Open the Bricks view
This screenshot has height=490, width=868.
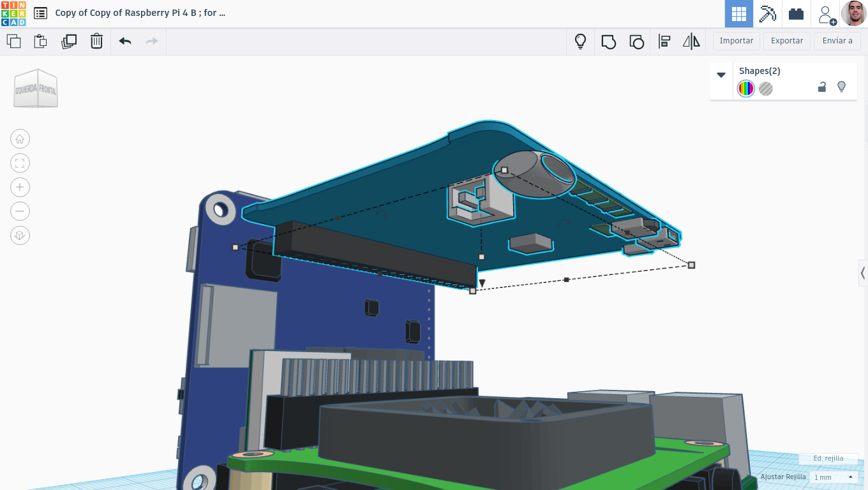796,13
